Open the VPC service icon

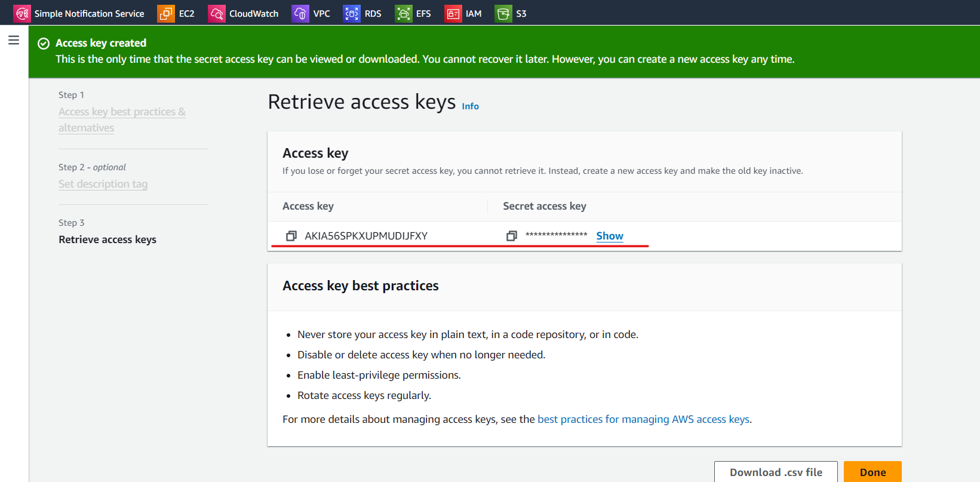coord(300,13)
